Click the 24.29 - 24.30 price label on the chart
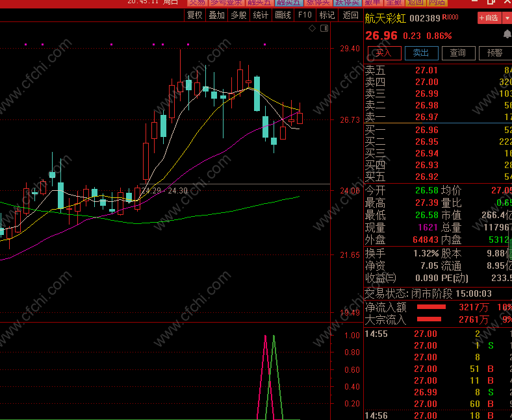Image resolution: width=512 pixels, height=420 pixels. (164, 191)
